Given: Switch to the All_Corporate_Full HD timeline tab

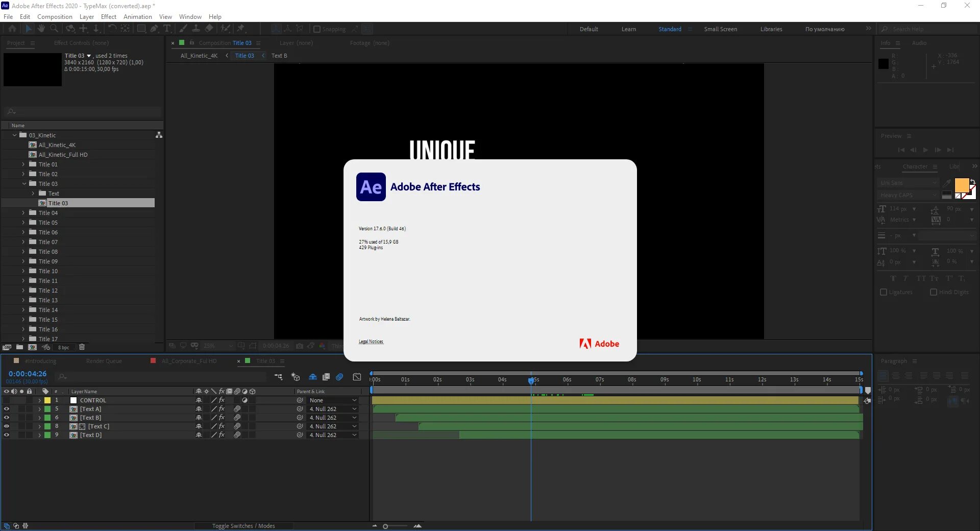Looking at the screenshot, I should tap(189, 361).
